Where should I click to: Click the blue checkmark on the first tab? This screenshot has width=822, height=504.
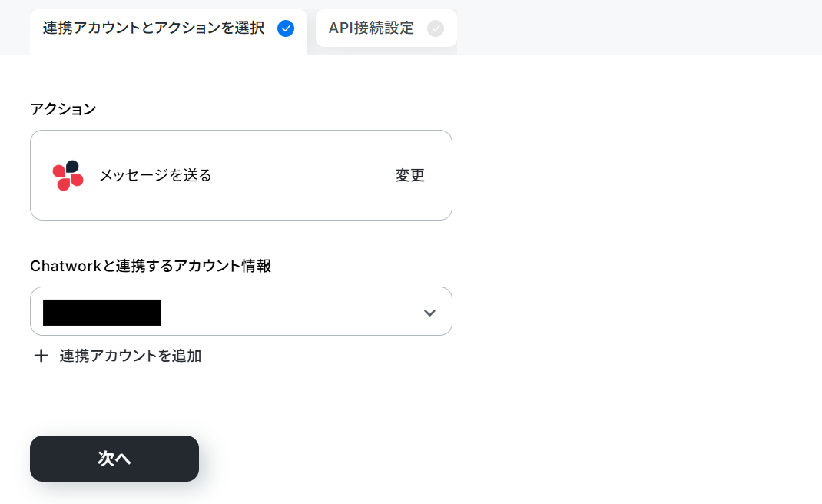click(286, 28)
